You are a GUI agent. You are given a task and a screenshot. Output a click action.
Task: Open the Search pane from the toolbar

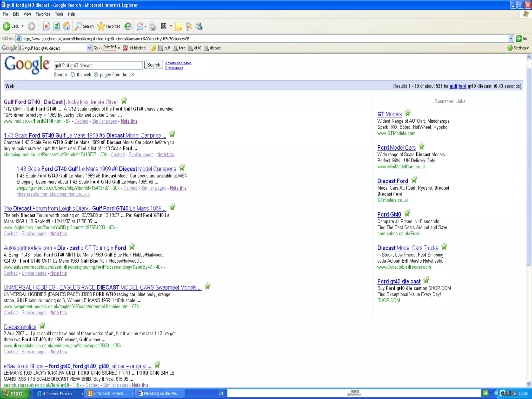coord(84,26)
